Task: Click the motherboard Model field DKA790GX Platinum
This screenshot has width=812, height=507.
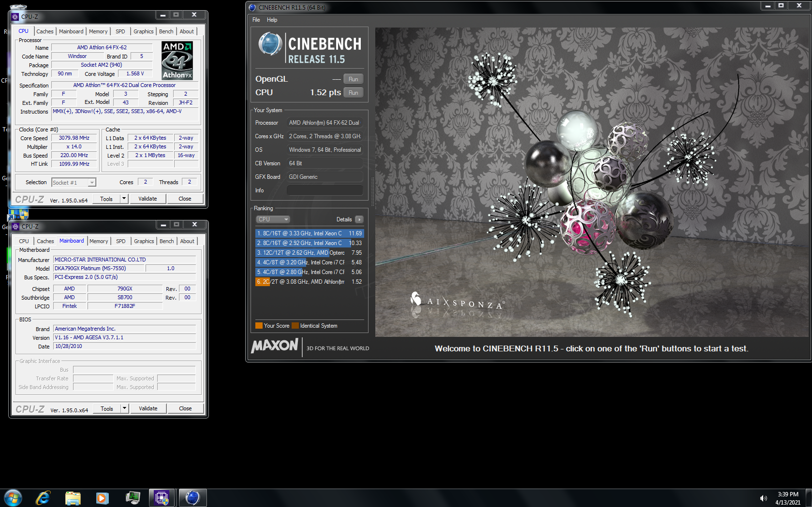Action: (x=99, y=268)
